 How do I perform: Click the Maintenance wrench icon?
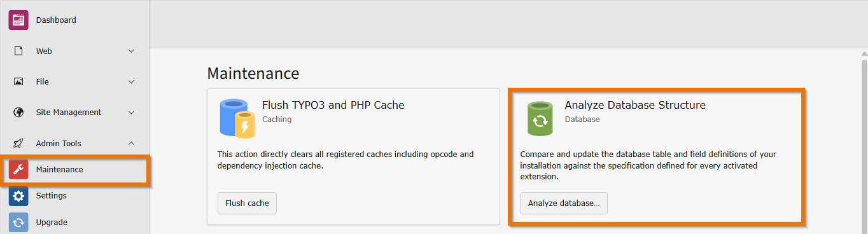click(18, 169)
